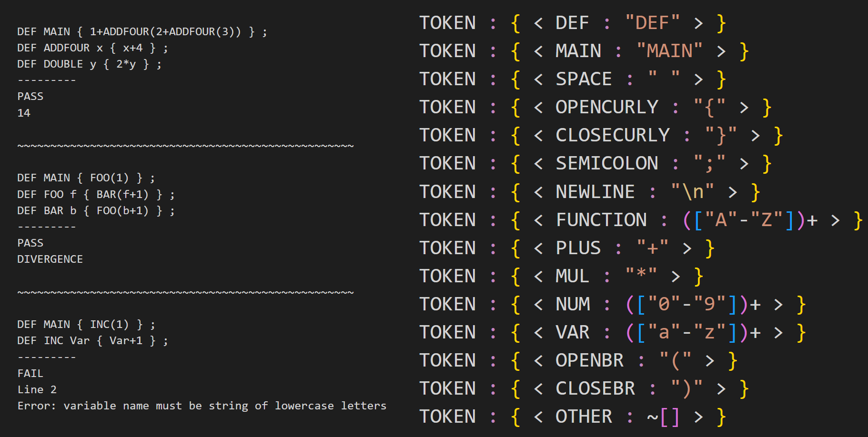This screenshot has height=437, width=868.
Task: Click the OPENBR token name
Action: point(590,360)
